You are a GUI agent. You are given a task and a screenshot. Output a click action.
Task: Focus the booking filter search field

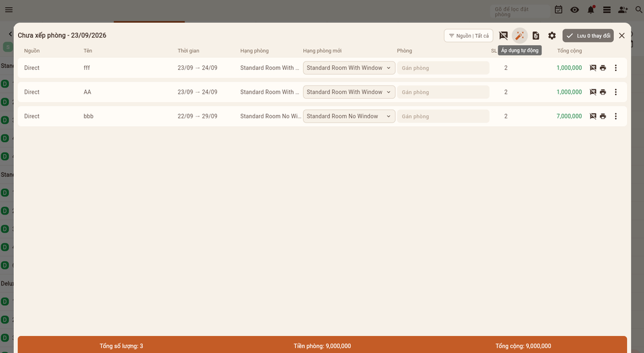point(519,11)
